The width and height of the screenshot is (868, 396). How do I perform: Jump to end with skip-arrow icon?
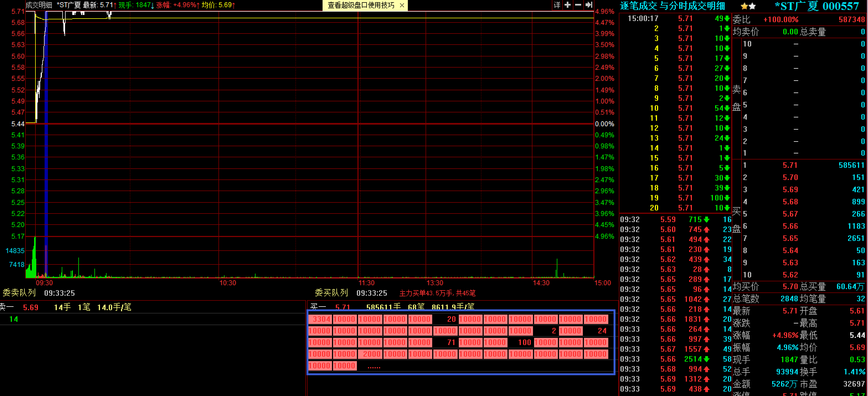[x=589, y=5]
